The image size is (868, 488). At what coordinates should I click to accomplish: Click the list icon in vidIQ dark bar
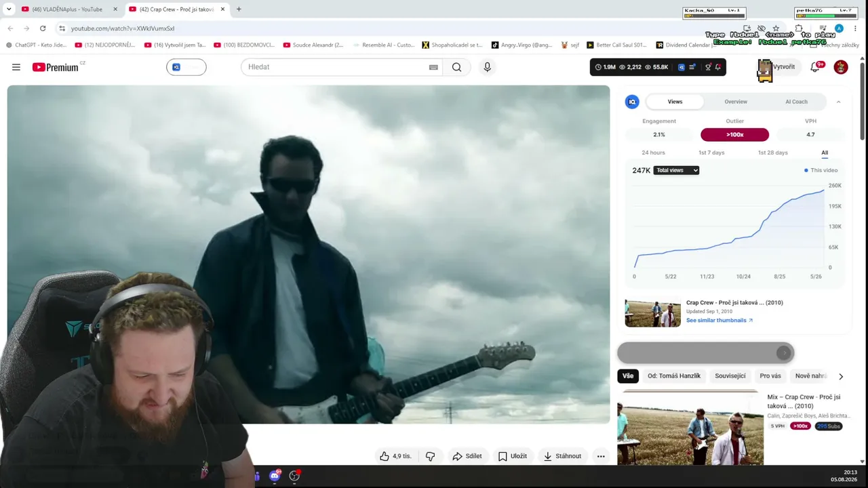692,67
